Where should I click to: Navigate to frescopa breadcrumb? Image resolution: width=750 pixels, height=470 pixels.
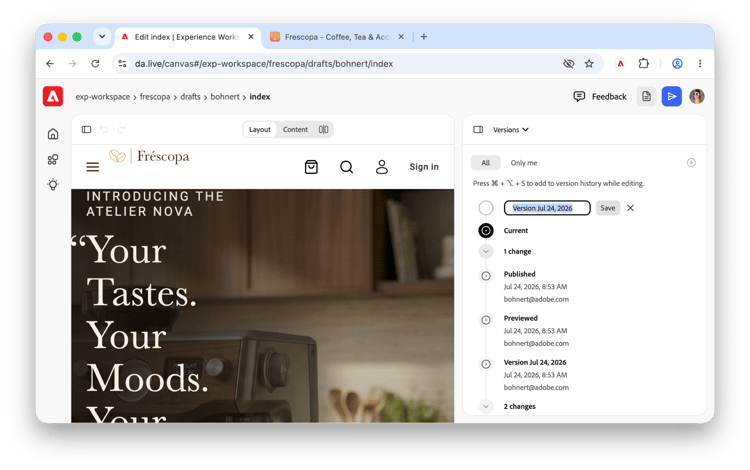(x=155, y=97)
